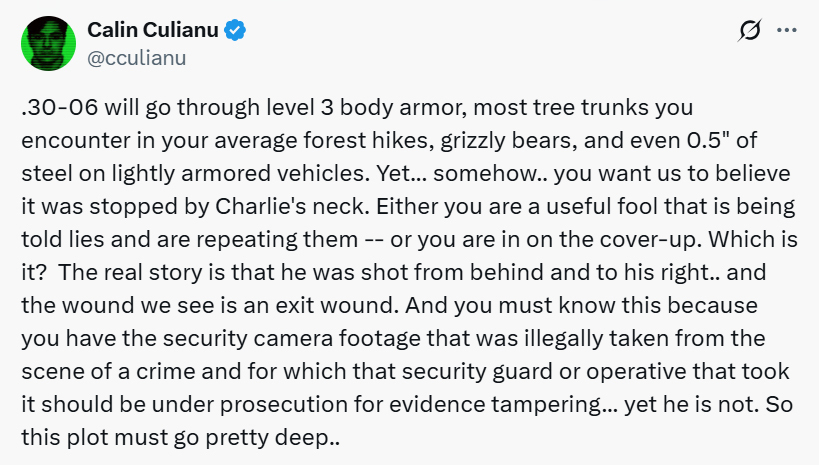Click Calin Culianu's green profile avatar

[47, 45]
